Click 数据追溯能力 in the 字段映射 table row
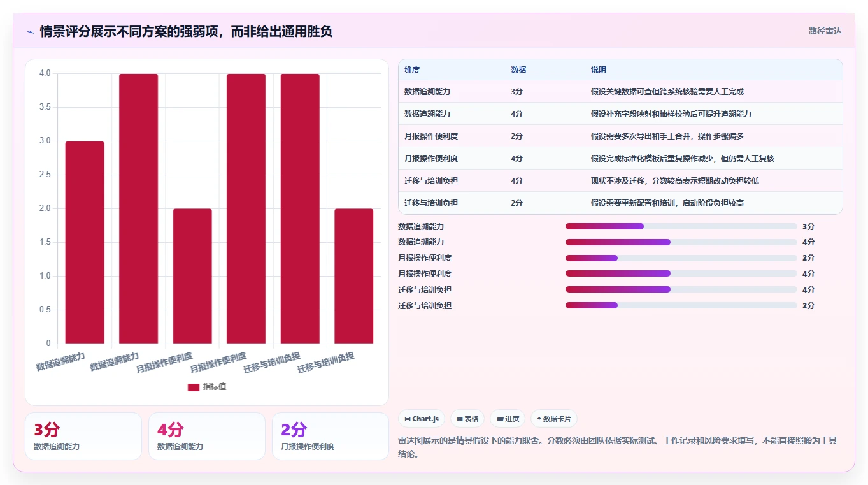The height and width of the screenshot is (485, 868). click(x=427, y=114)
